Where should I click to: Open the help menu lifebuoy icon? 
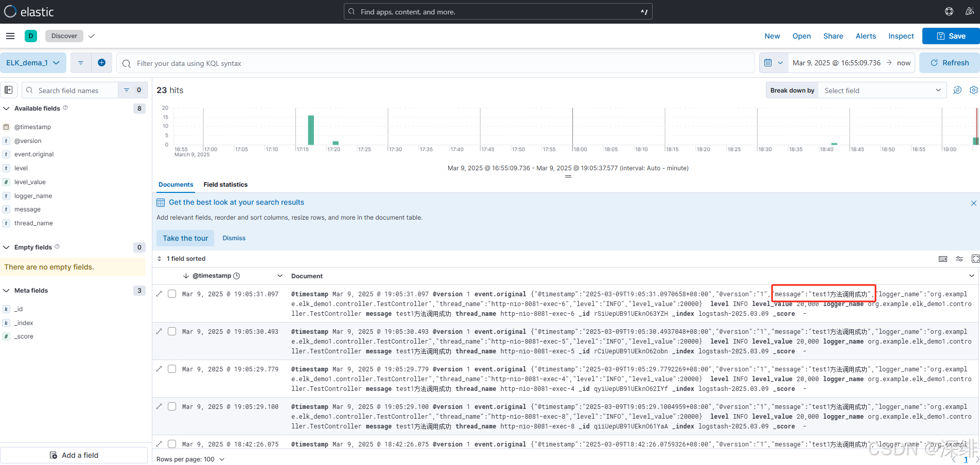[949, 11]
